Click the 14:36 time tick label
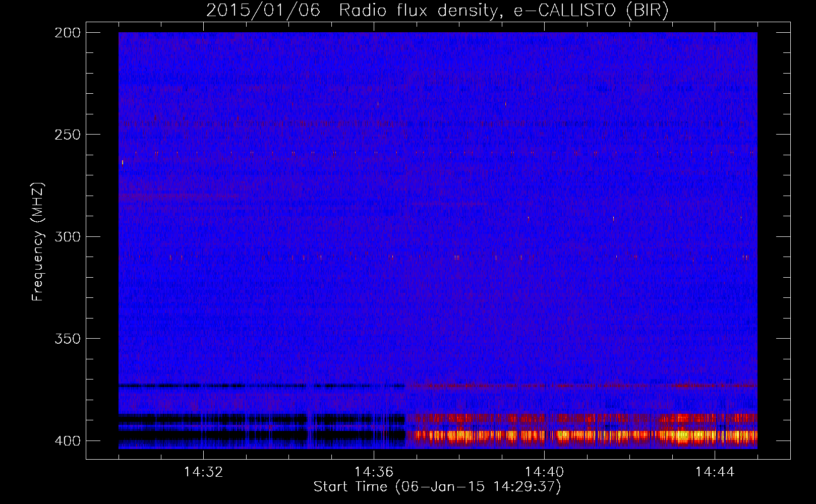Image resolution: width=816 pixels, height=504 pixels. click(374, 472)
